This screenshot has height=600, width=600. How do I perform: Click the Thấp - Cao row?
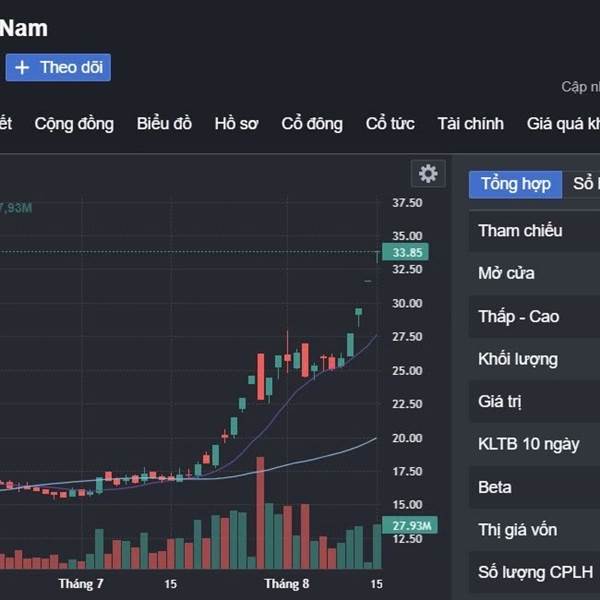pos(519,317)
